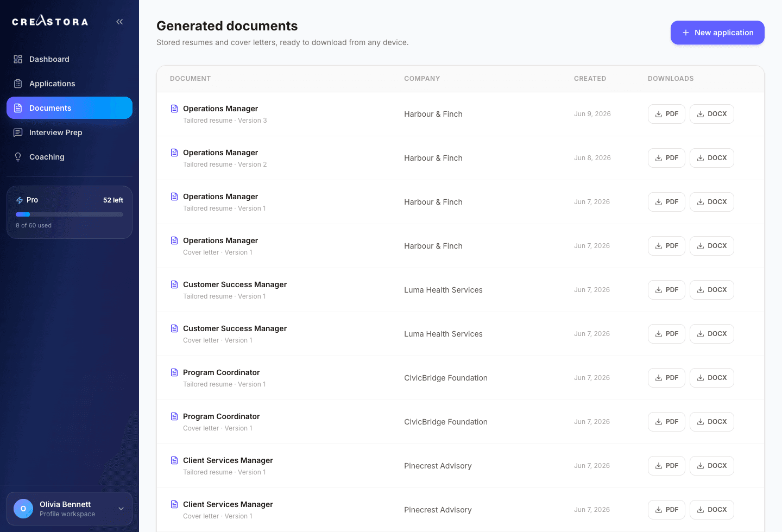Download DOCX of Operations Manager cover letter

point(711,246)
